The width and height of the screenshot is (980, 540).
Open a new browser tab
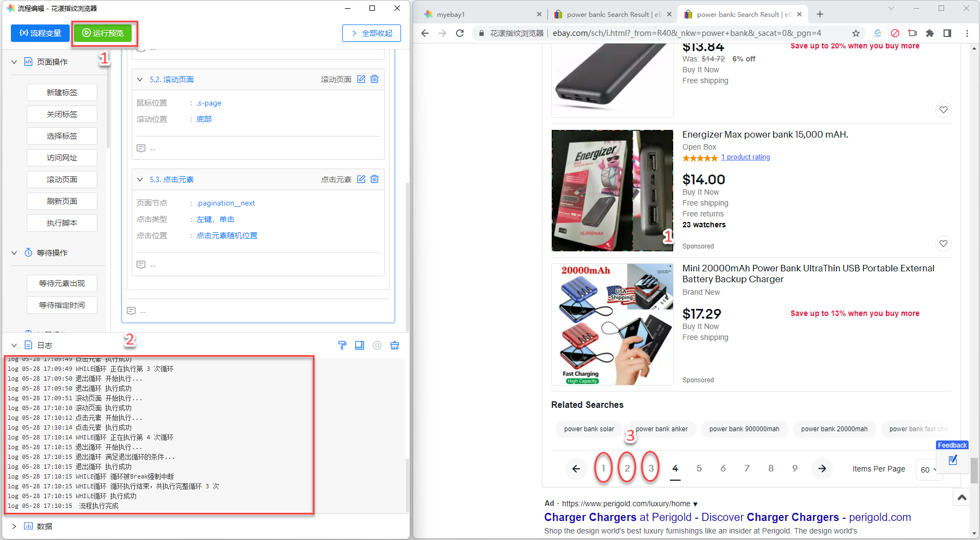(x=820, y=14)
